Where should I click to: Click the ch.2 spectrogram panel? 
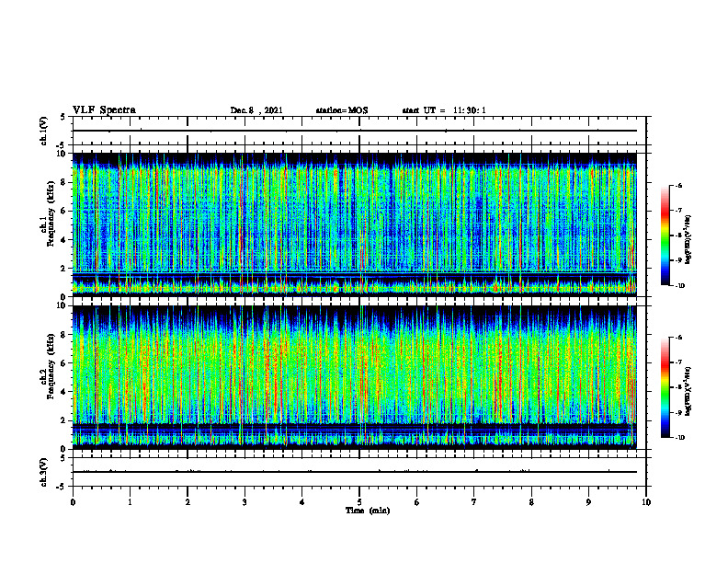(x=355, y=377)
